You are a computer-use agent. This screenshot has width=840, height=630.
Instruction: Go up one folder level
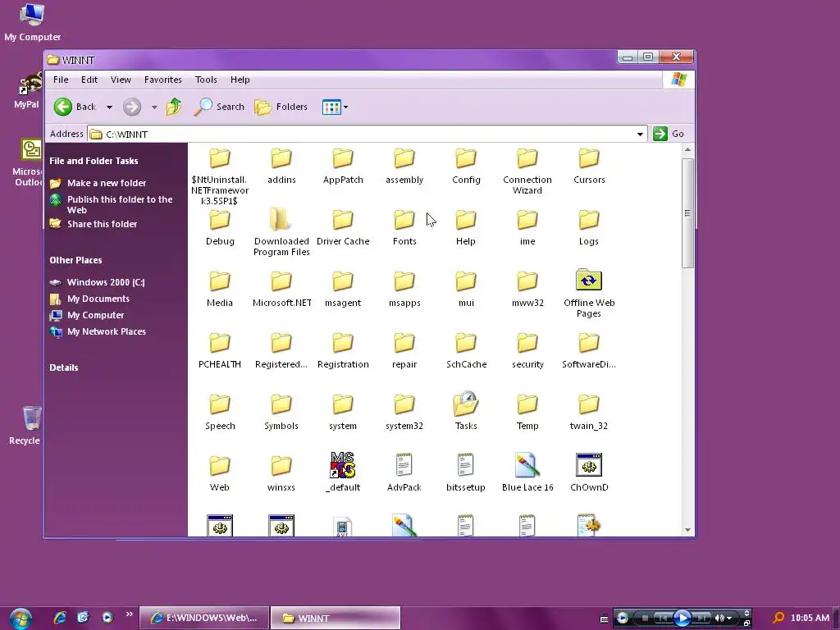point(174,107)
